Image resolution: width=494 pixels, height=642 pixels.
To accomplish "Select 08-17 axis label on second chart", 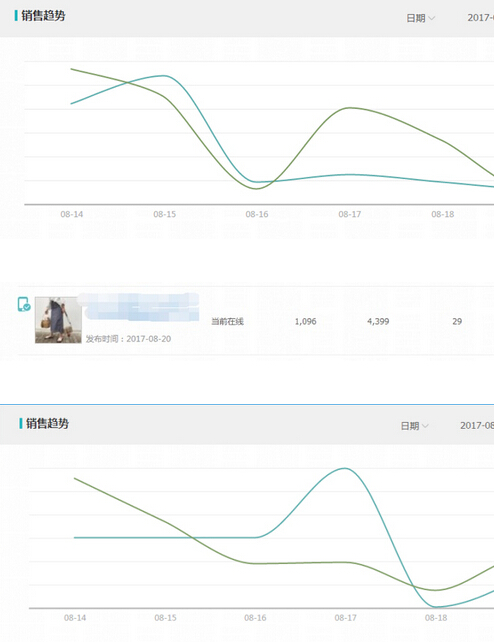I will tap(345, 618).
